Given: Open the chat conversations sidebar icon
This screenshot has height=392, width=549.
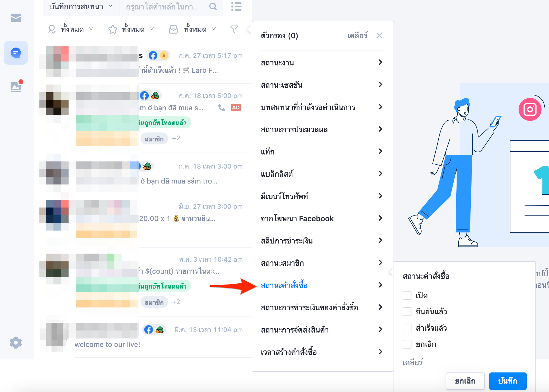Looking at the screenshot, I should (16, 53).
